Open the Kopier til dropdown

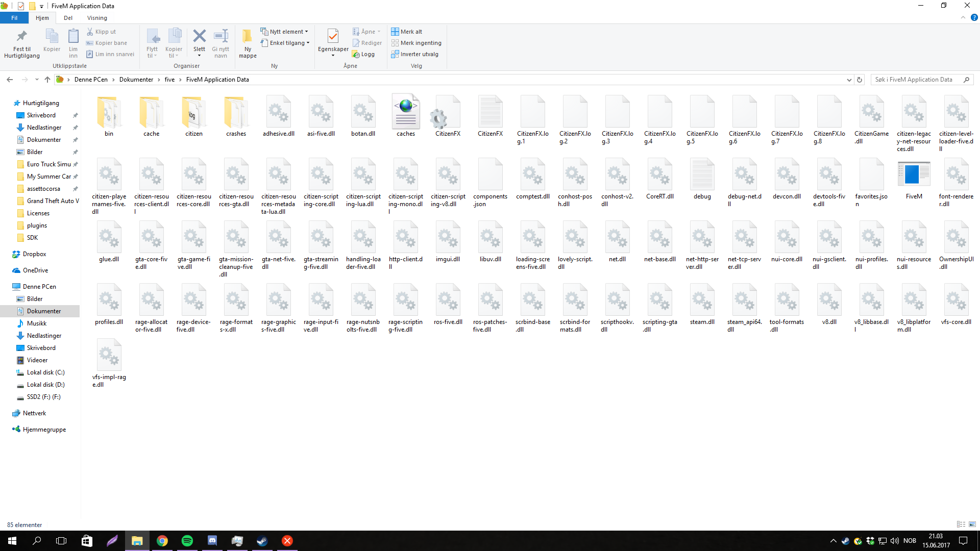coord(174,43)
